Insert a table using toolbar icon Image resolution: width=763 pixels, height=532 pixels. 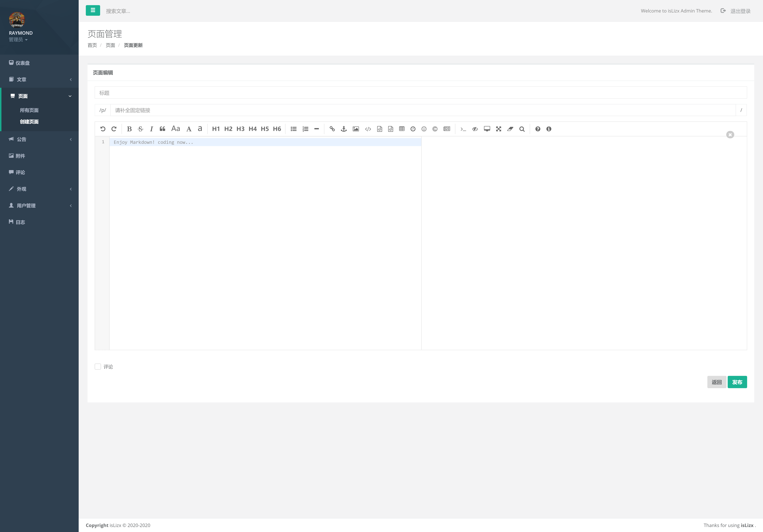click(402, 129)
